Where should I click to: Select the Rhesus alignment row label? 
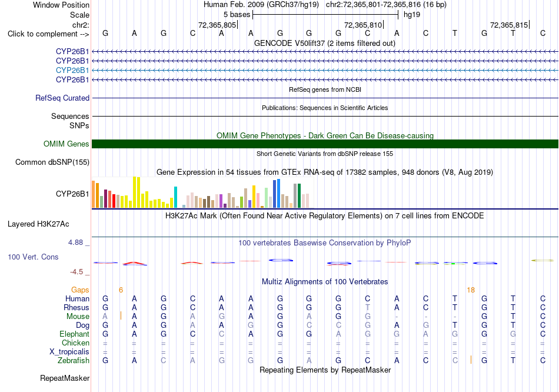click(x=76, y=307)
